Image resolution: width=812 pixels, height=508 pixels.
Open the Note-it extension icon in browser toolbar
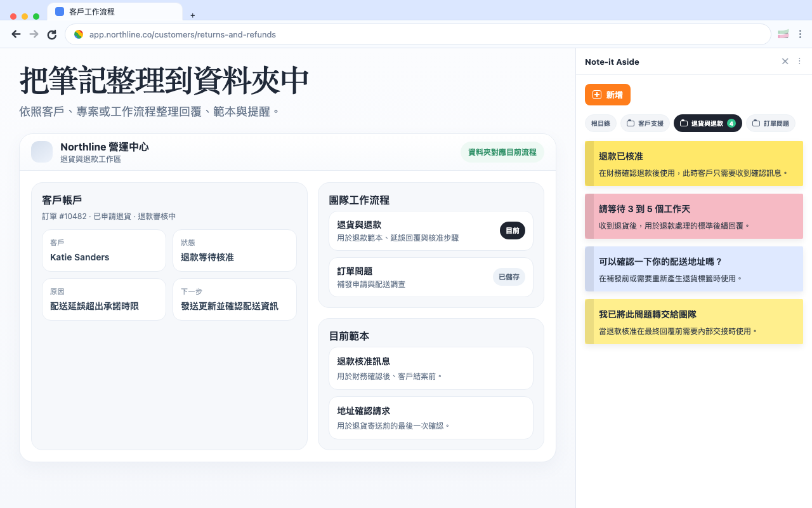coord(782,34)
